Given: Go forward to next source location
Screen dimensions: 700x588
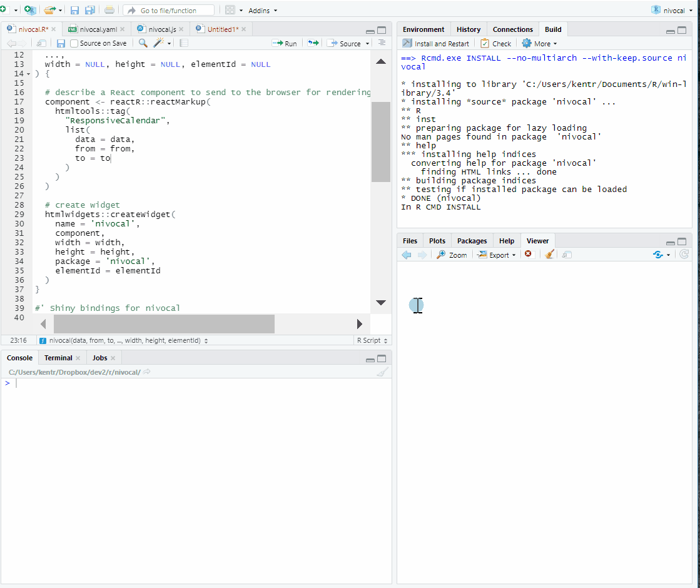Looking at the screenshot, I should (x=22, y=43).
